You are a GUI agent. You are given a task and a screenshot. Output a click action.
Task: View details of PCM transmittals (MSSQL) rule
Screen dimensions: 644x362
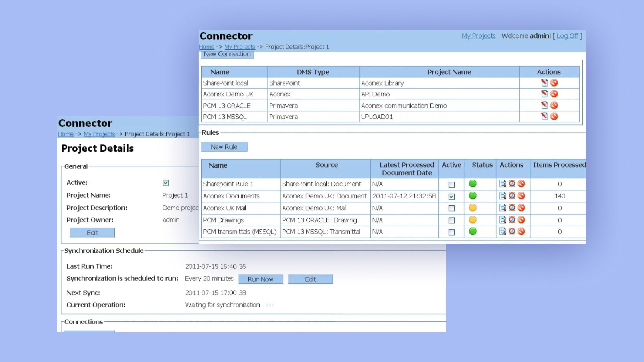[x=503, y=231]
